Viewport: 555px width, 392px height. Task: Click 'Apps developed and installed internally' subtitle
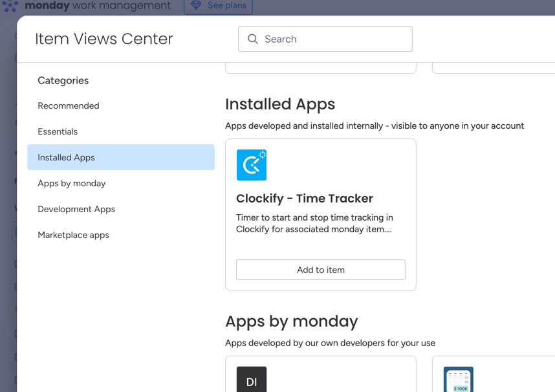375,125
